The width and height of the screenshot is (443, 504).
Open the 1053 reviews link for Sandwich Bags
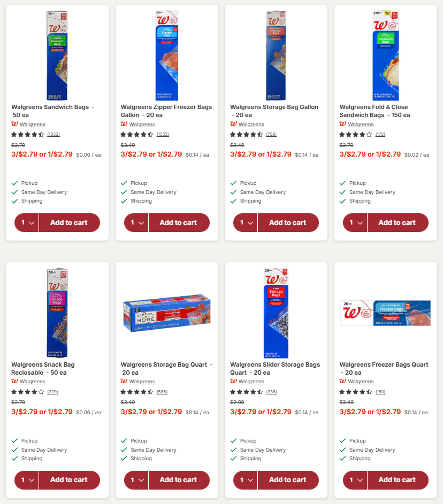[x=54, y=134]
